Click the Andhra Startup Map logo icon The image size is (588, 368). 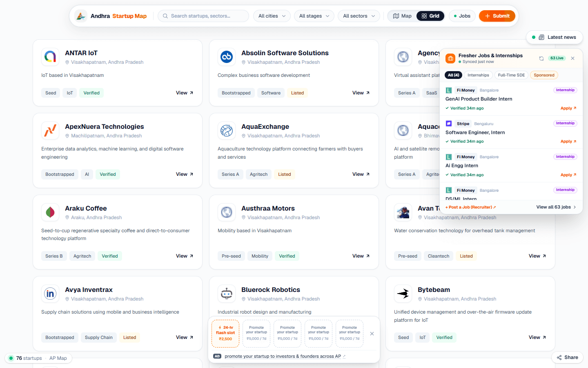tap(81, 16)
